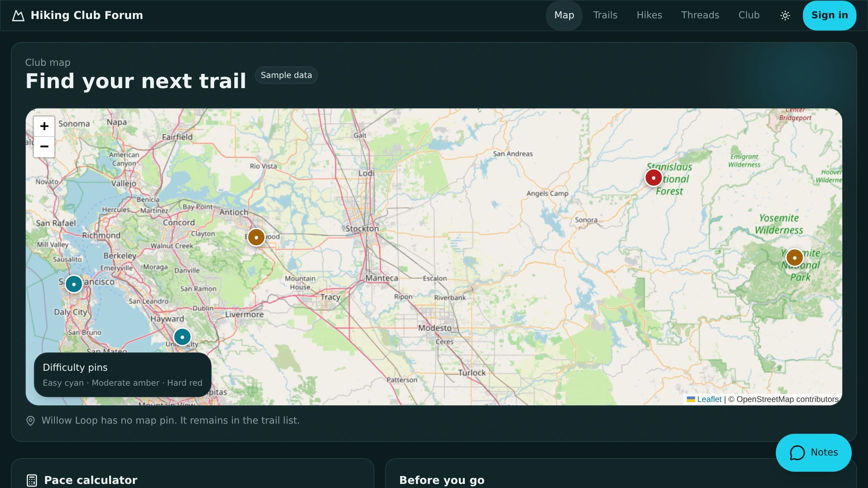Viewport: 868px width, 488px height.
Task: Click the Find your next trail heading
Action: pos(136,81)
